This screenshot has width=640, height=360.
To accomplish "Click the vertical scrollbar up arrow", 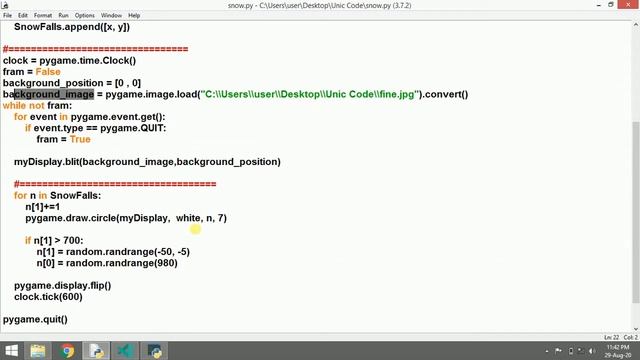I will click(x=636, y=25).
